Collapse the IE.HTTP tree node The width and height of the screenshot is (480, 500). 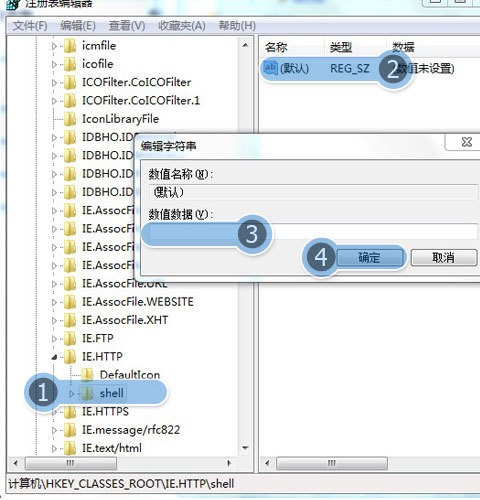(x=54, y=357)
